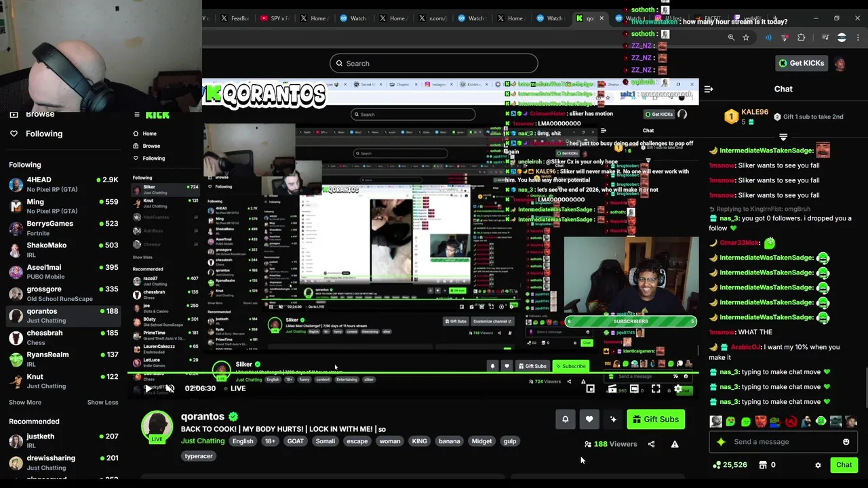
Task: Switch to the FACEIT browser tab
Action: [709, 18]
